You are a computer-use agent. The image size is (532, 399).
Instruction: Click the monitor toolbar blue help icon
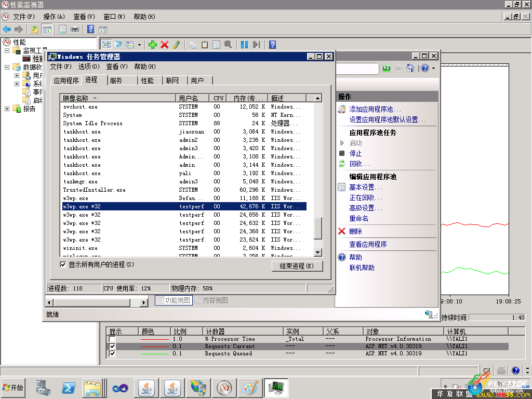tap(272, 45)
